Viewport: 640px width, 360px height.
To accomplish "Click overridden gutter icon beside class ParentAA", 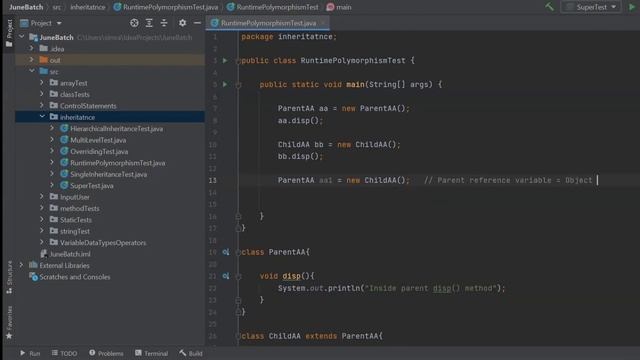I will (x=226, y=252).
